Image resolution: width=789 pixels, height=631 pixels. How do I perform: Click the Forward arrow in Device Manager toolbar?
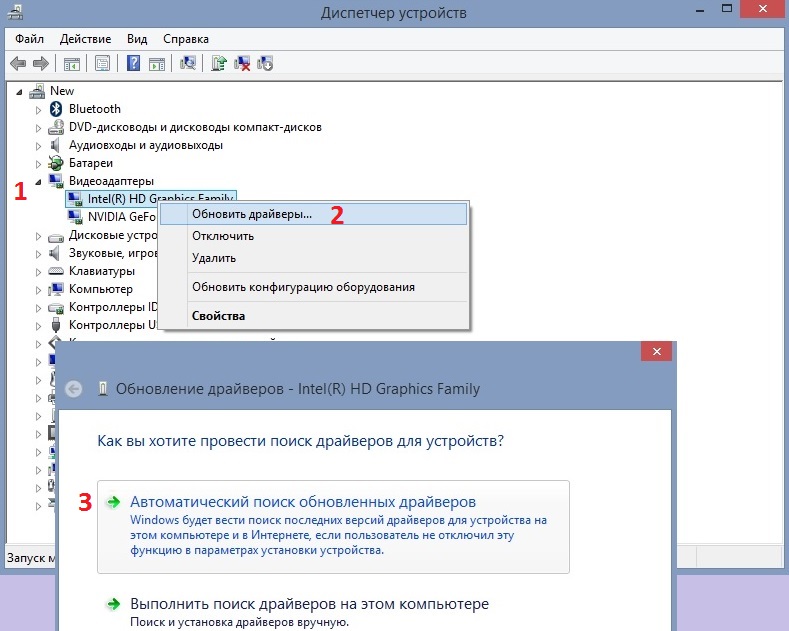click(41, 63)
